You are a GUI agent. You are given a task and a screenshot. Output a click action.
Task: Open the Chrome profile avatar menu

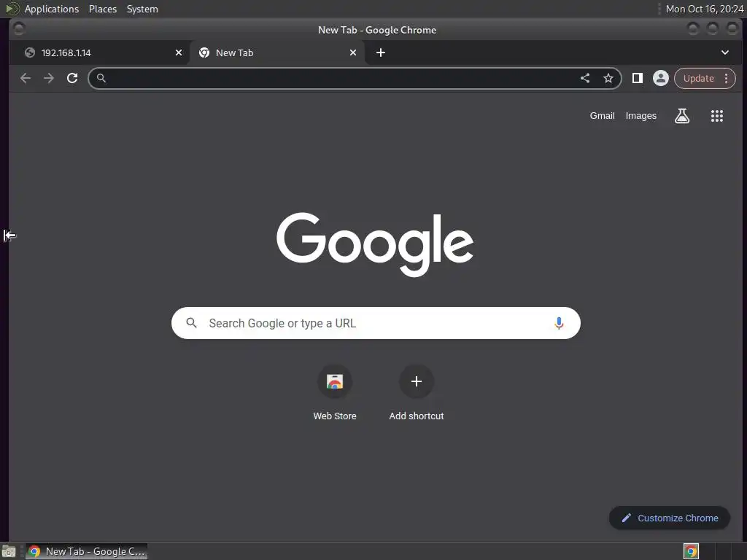coord(661,78)
